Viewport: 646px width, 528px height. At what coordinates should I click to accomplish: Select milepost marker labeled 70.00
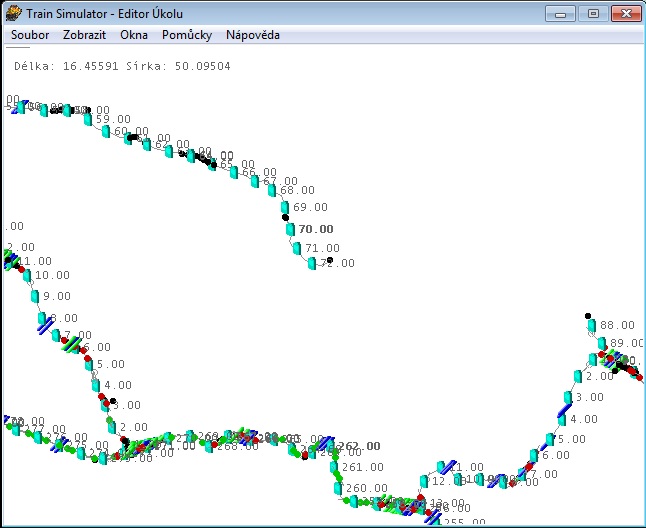pyautogui.click(x=290, y=229)
